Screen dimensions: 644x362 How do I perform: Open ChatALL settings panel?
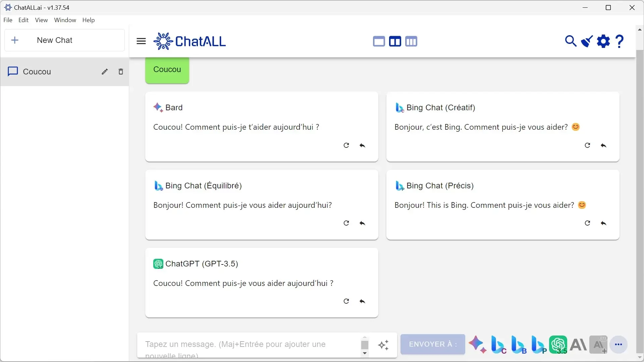pyautogui.click(x=602, y=41)
